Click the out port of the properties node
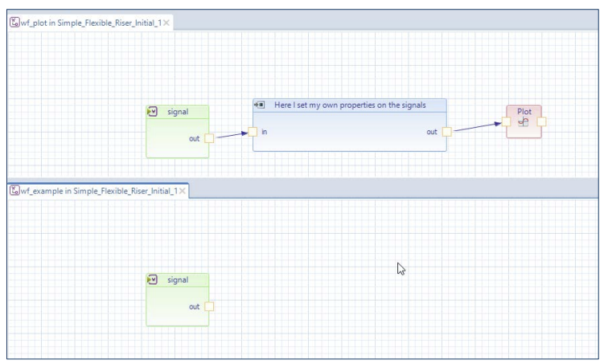604x364 pixels. 447,132
